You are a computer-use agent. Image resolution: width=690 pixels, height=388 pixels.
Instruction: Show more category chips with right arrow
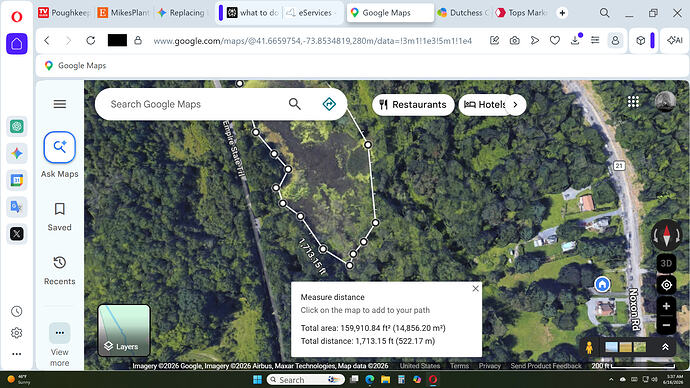[516, 105]
